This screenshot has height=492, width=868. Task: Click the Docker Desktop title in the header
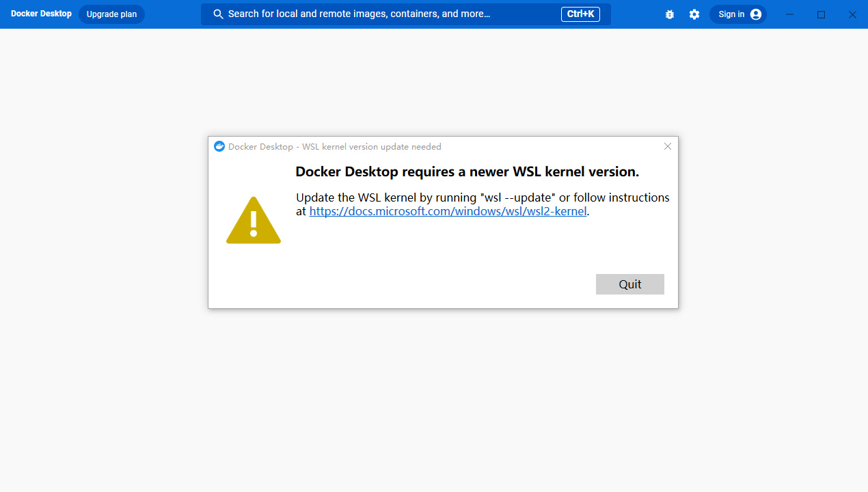pyautogui.click(x=41, y=14)
